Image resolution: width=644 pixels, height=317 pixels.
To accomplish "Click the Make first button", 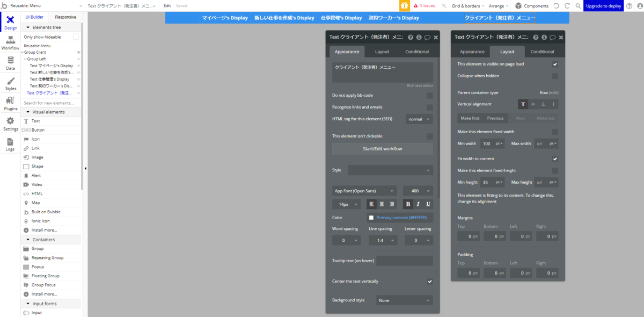I will point(470,118).
